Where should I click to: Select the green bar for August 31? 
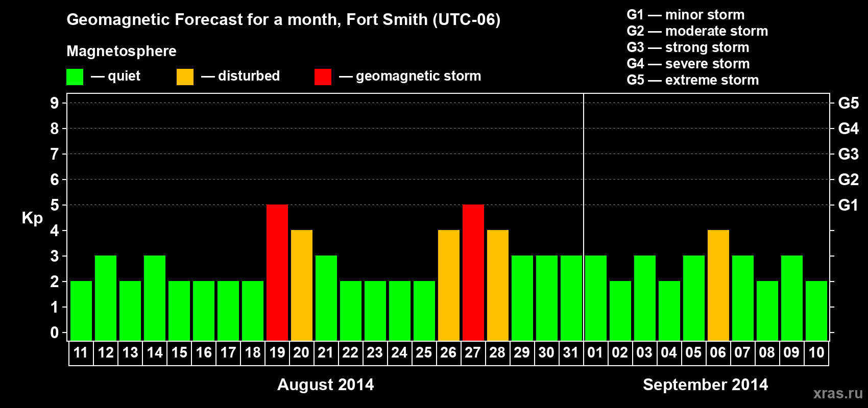[x=571, y=298]
